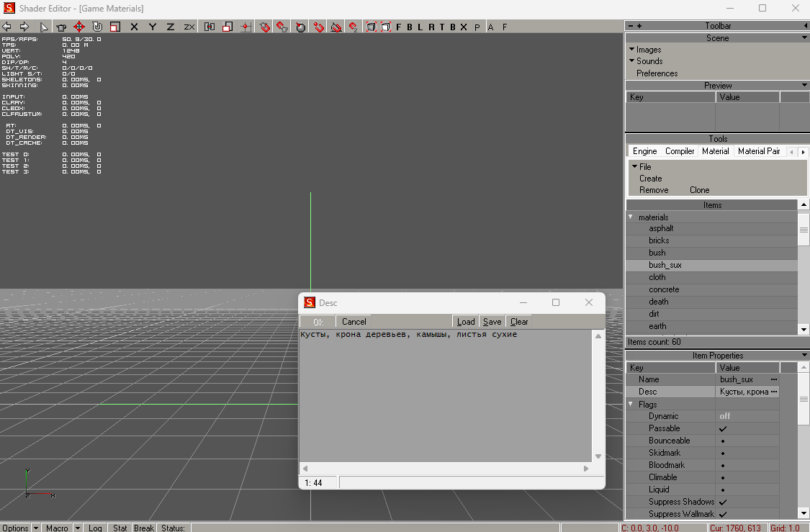Enable the ZX plane axis mode
The image size is (810, 532).
click(189, 27)
